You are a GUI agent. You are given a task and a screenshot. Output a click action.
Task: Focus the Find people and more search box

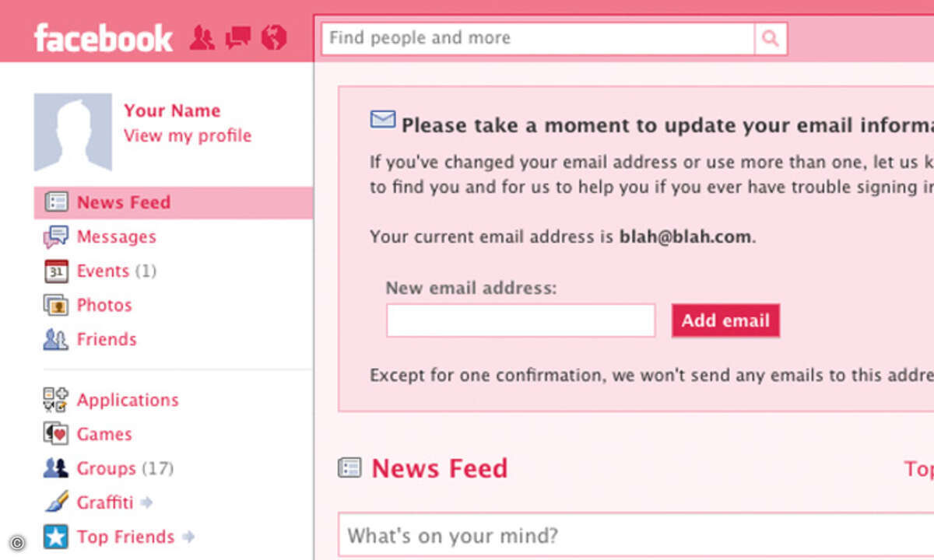pyautogui.click(x=538, y=38)
